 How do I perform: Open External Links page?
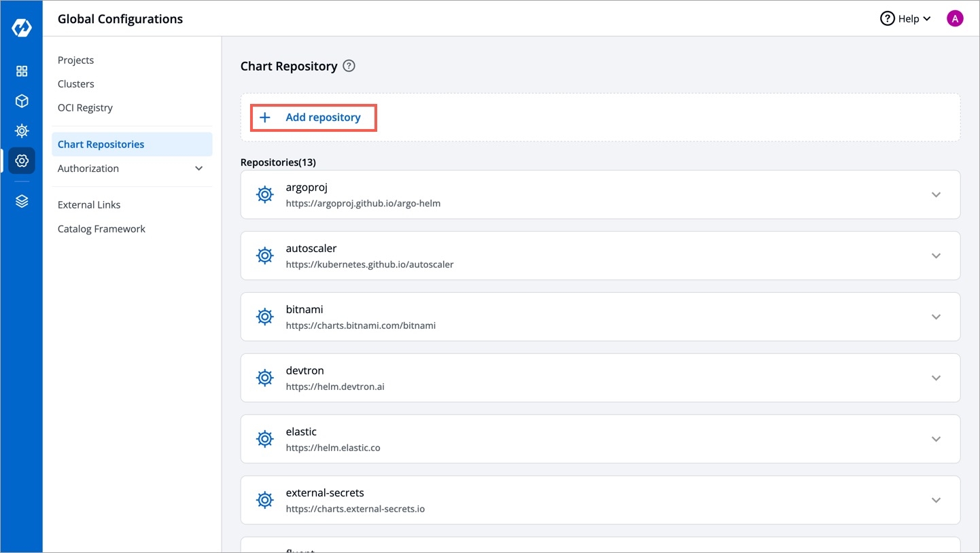tap(89, 204)
